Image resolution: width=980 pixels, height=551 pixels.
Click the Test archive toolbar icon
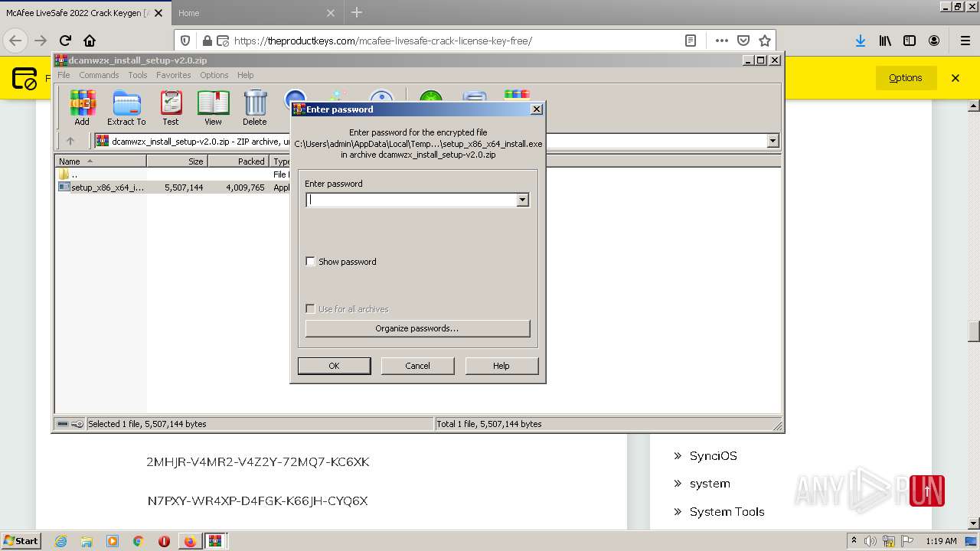[x=171, y=108]
